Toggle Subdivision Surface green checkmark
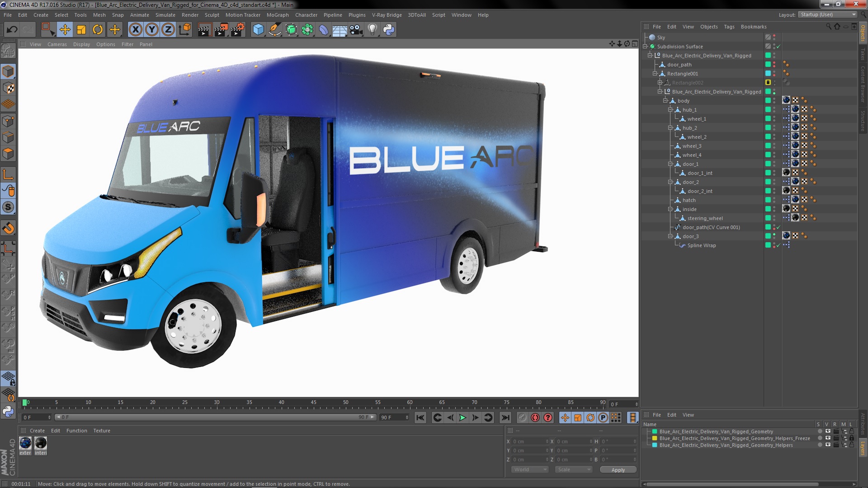The width and height of the screenshot is (868, 488). click(x=778, y=47)
